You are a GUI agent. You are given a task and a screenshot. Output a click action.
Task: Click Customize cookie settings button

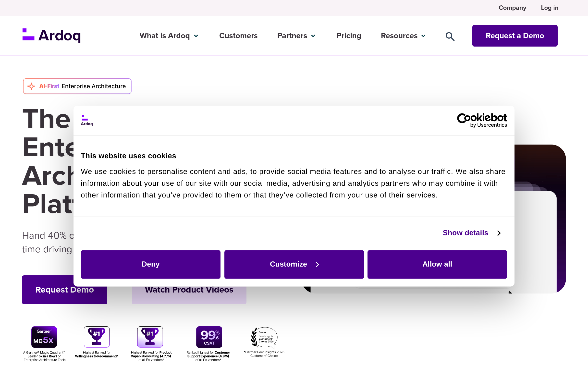294,264
